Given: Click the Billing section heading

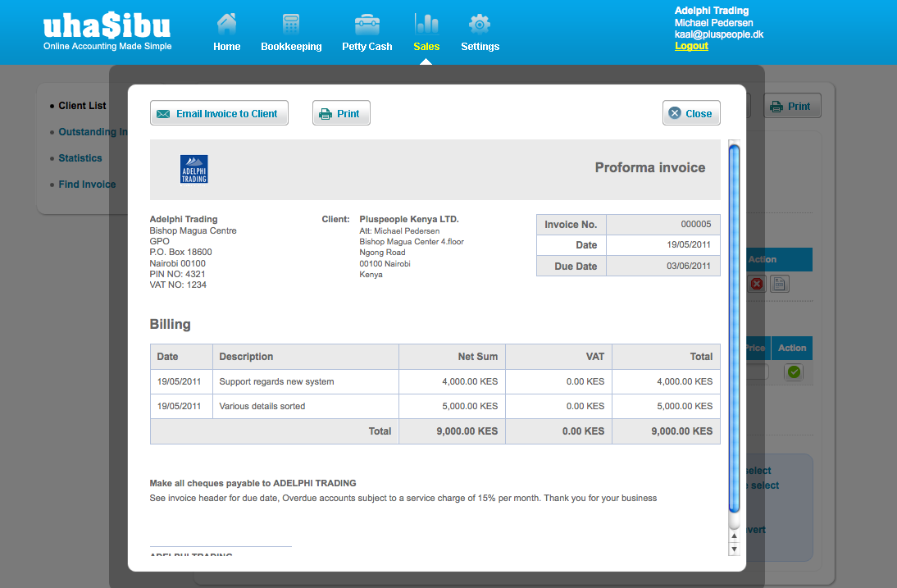Looking at the screenshot, I should pyautogui.click(x=170, y=324).
